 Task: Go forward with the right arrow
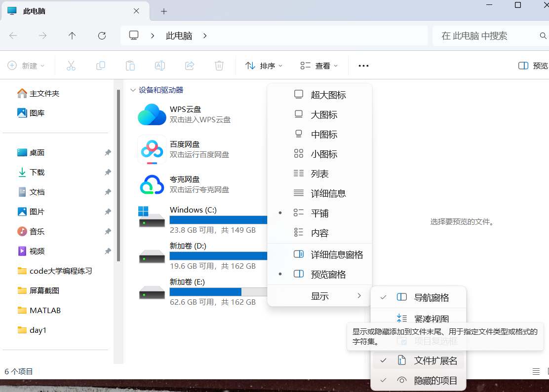pyautogui.click(x=42, y=36)
